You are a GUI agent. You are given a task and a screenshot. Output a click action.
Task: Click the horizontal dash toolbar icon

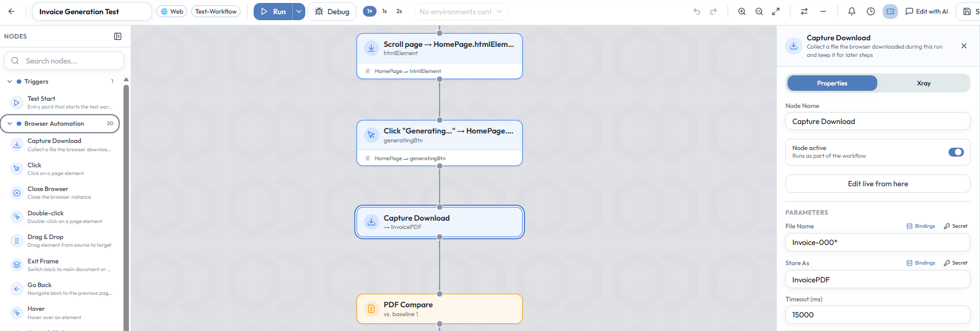click(x=823, y=11)
